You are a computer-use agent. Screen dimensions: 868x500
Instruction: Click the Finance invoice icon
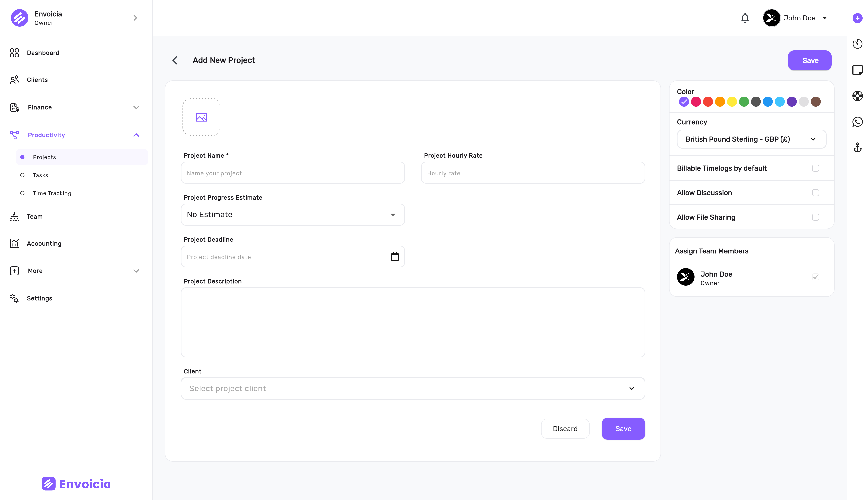[x=14, y=107]
